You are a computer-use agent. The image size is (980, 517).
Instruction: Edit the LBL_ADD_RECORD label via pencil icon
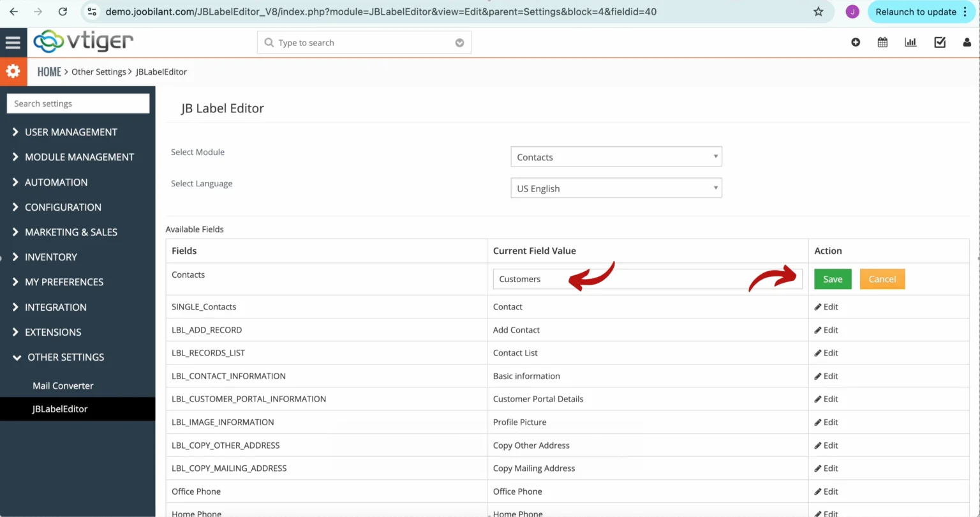click(818, 329)
